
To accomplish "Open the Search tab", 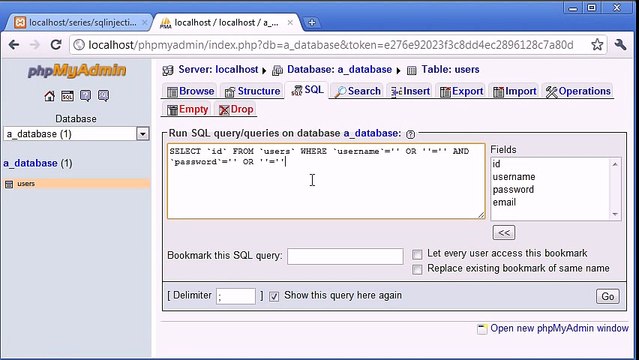I will click(358, 91).
